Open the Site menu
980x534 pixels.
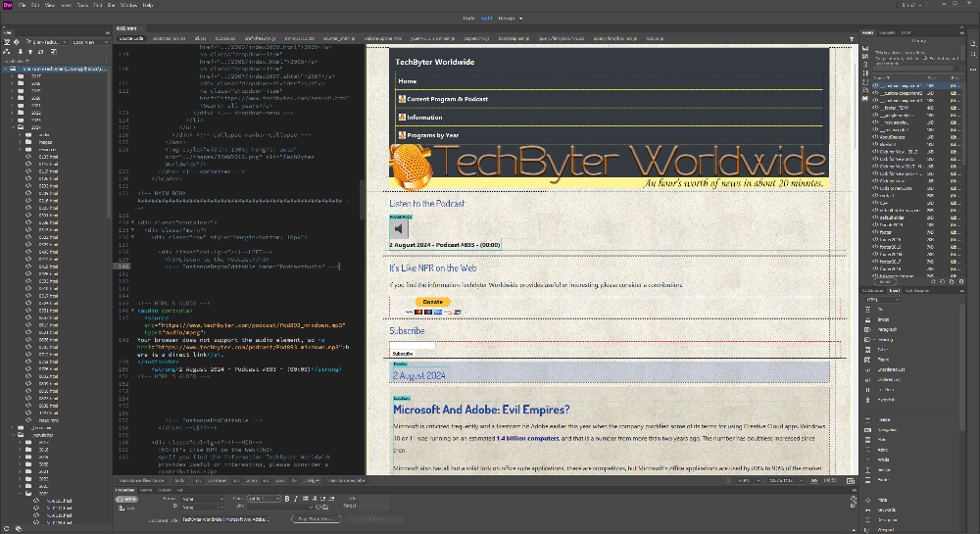[x=112, y=5]
